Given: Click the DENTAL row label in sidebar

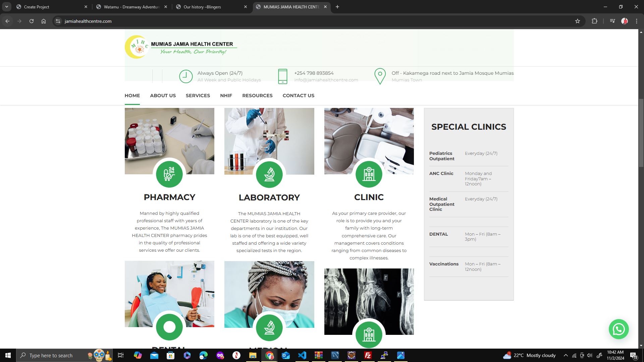Looking at the screenshot, I should point(438,234).
